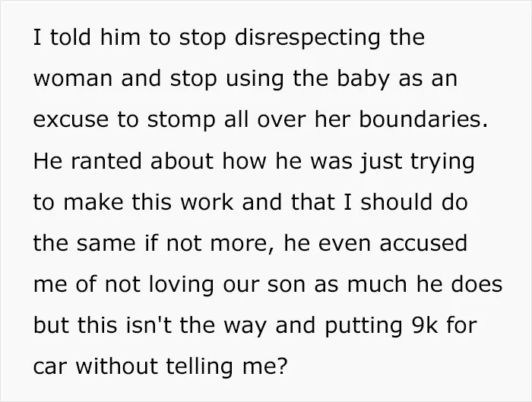Click the word 'woman' on second line
The width and height of the screenshot is (532, 402).
pos(73,78)
